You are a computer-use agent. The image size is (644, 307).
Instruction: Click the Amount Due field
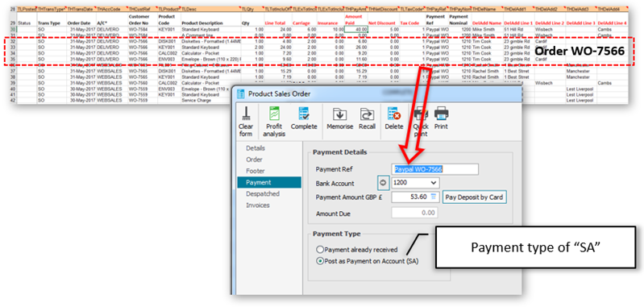pos(415,213)
